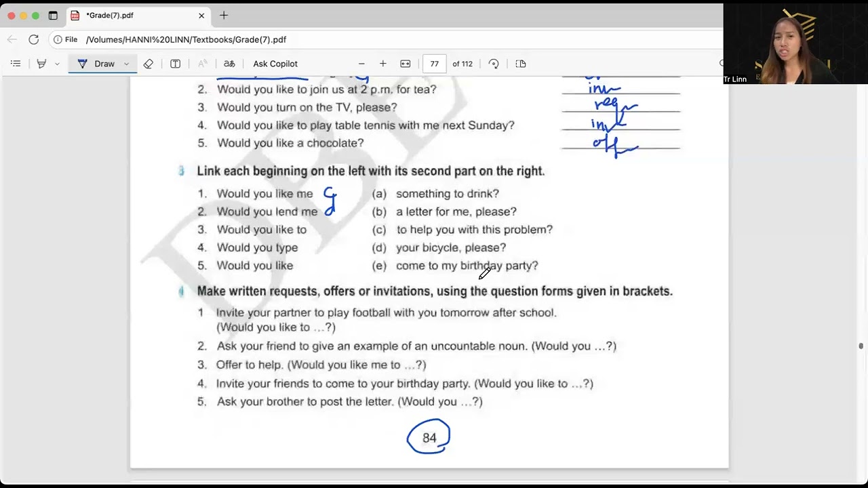Open a new browser tab
Screen dimensions: 868x488
click(x=224, y=15)
